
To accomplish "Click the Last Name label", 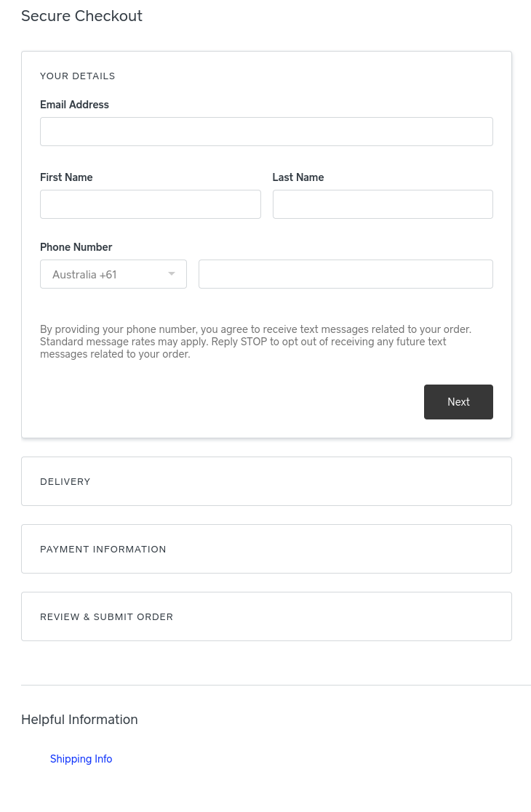I will pos(298,177).
